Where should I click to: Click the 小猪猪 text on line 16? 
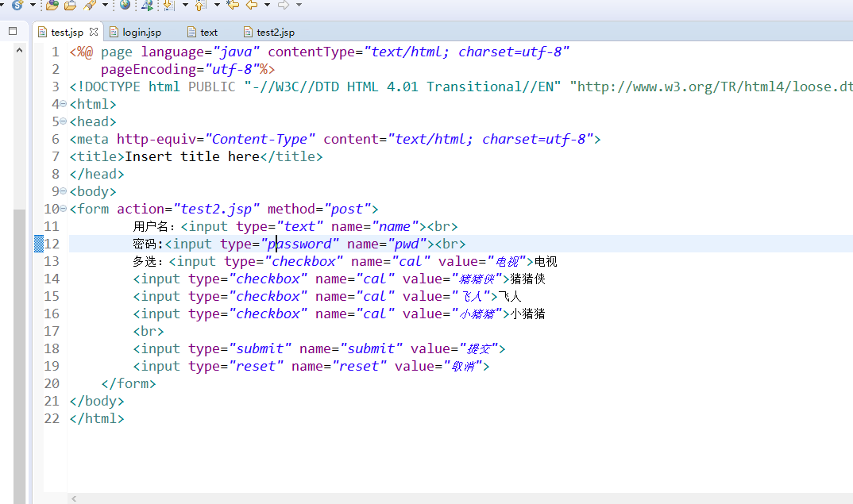point(527,314)
